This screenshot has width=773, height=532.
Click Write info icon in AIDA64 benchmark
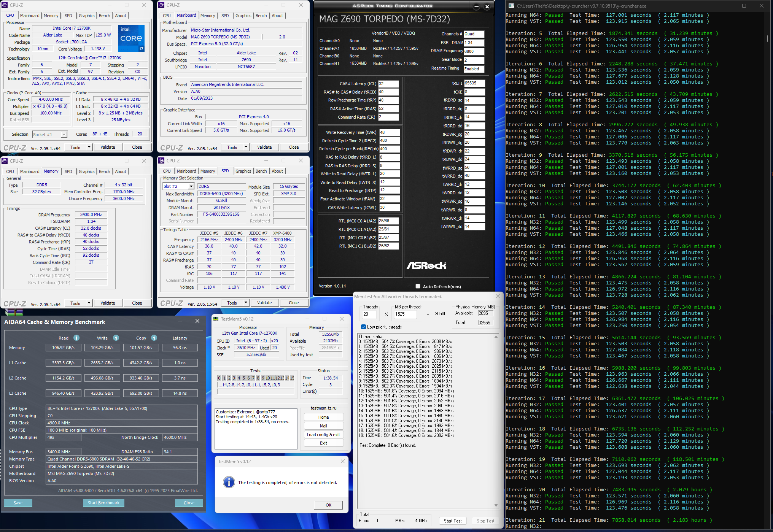coord(116,338)
